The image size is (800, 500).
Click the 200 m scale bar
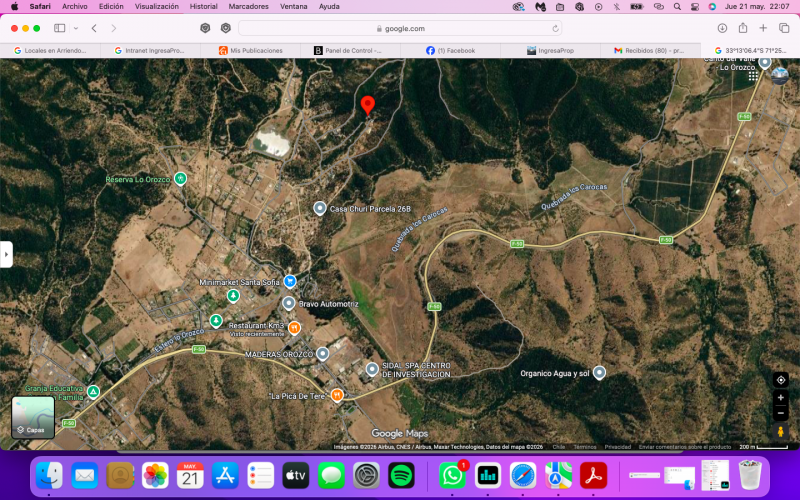(764, 447)
